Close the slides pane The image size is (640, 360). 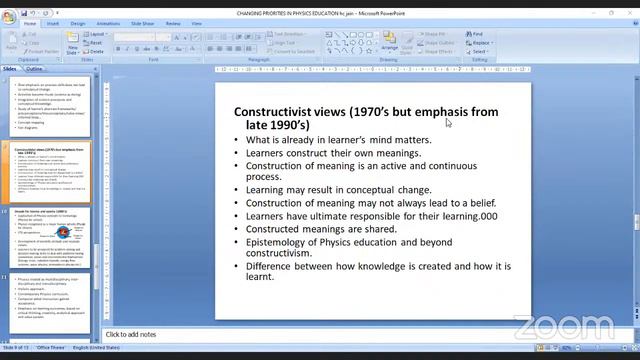(95, 69)
